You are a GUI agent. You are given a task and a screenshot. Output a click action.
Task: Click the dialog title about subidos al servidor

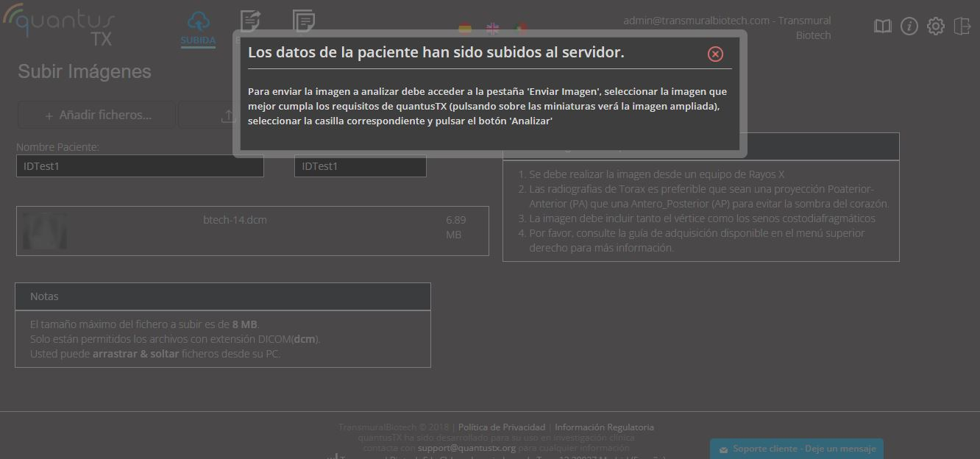(436, 52)
